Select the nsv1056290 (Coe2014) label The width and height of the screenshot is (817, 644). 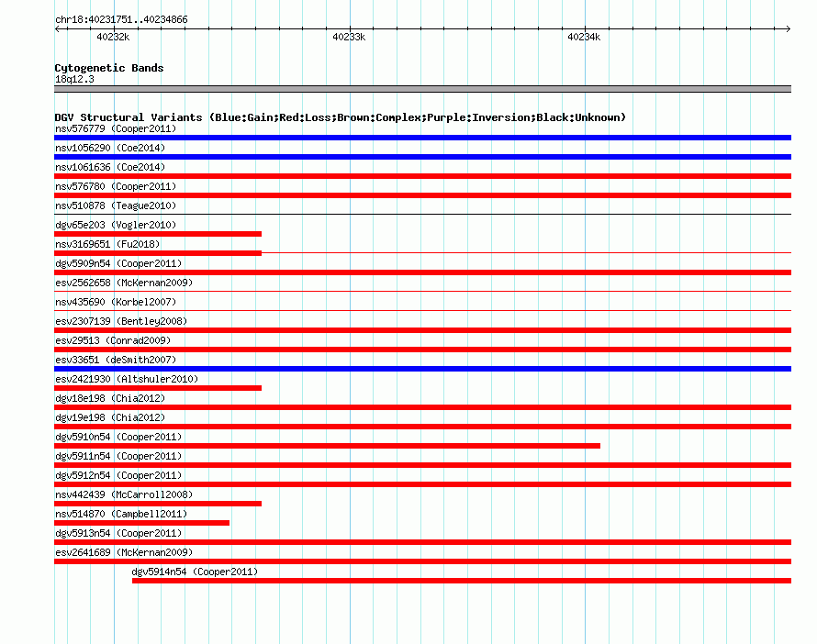(110, 148)
